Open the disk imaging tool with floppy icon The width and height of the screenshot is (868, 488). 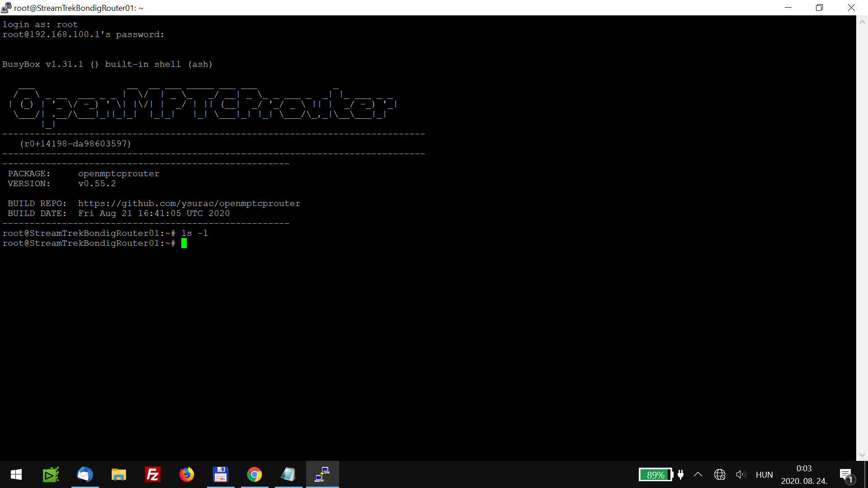(x=221, y=474)
